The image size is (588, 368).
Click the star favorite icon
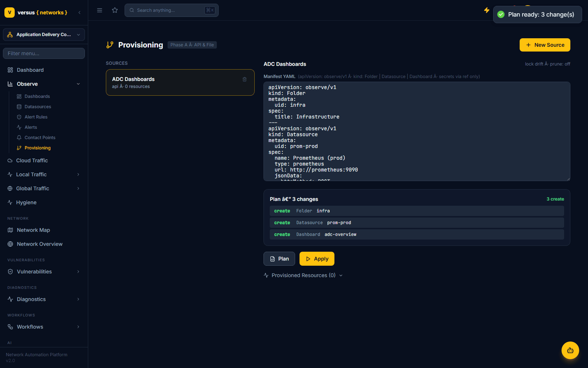[x=115, y=10]
